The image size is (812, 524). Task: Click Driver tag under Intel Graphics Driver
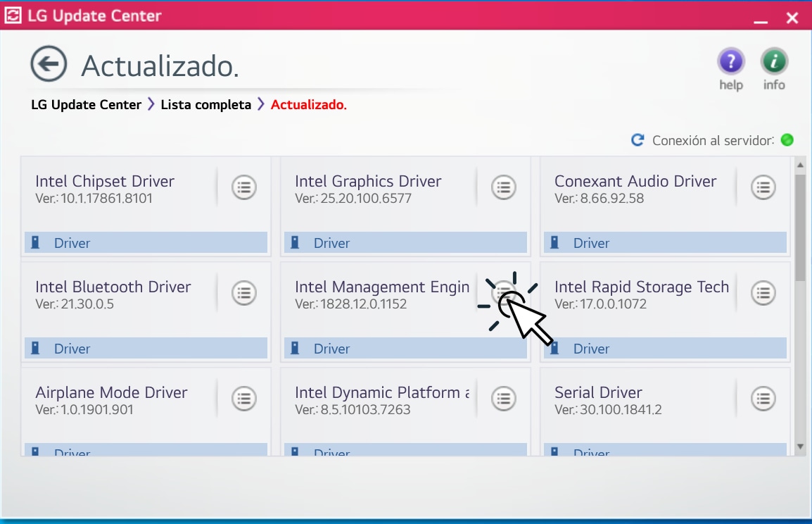pos(405,242)
